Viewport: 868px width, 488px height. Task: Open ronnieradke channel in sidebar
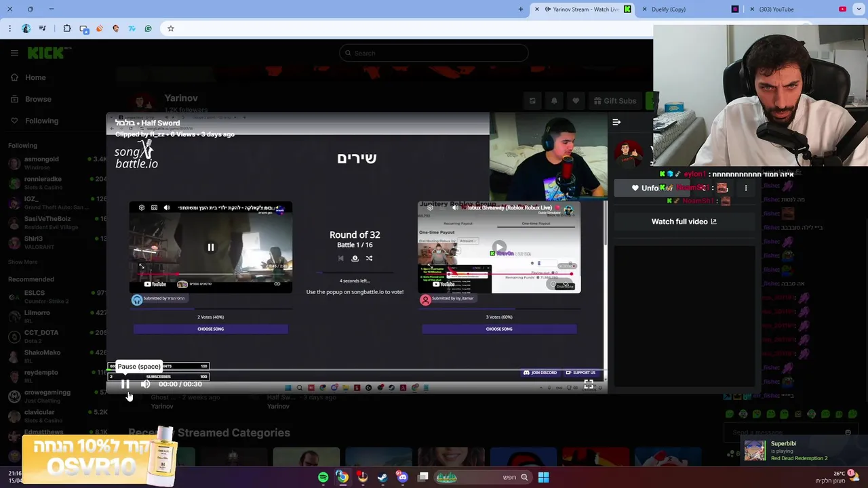[x=54, y=182]
